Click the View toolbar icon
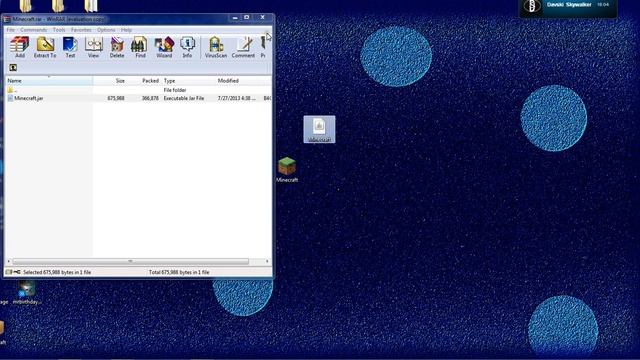 pos(93,47)
